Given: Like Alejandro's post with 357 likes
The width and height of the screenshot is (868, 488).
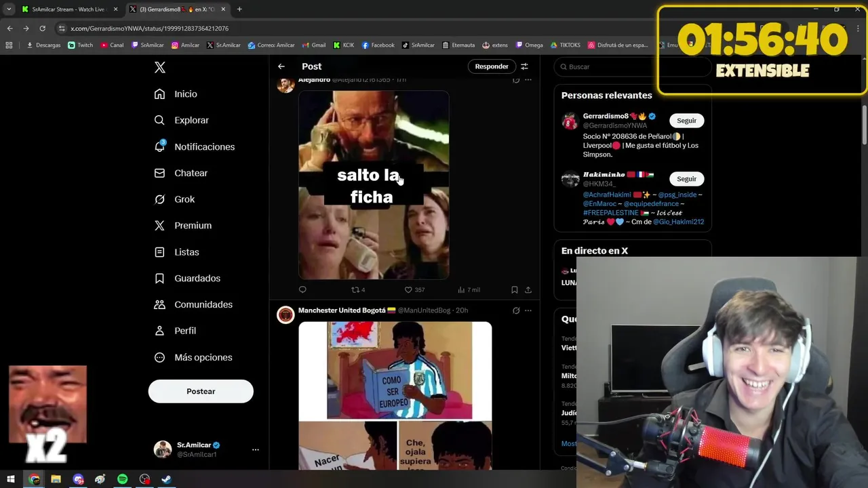Looking at the screenshot, I should [414, 290].
